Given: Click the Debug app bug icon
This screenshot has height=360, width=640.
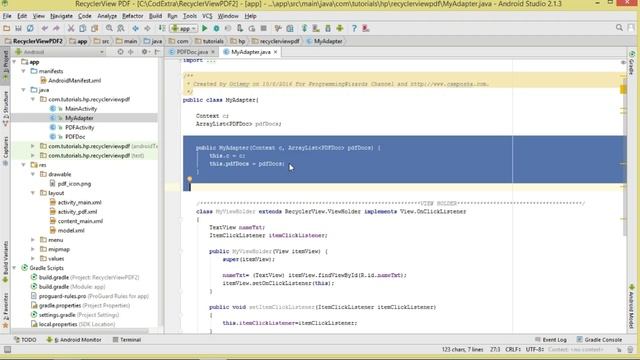Looking at the screenshot, I should tap(216, 28).
